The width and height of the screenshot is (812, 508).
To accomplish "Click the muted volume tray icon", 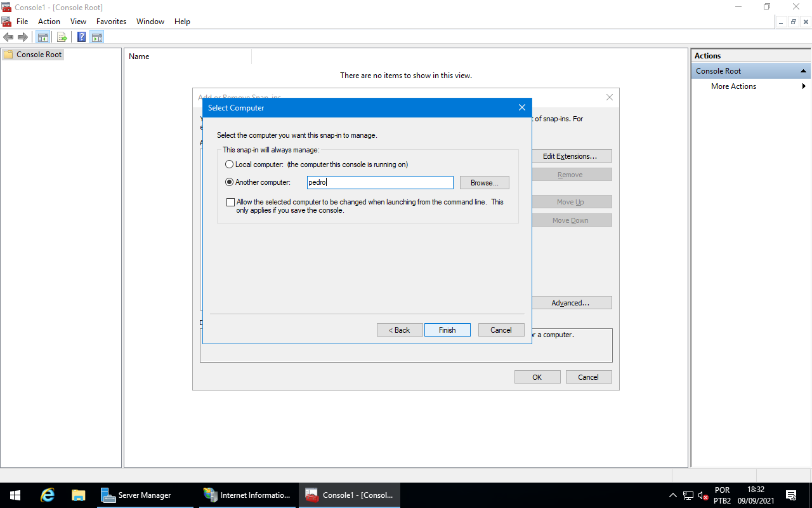I will (x=703, y=495).
